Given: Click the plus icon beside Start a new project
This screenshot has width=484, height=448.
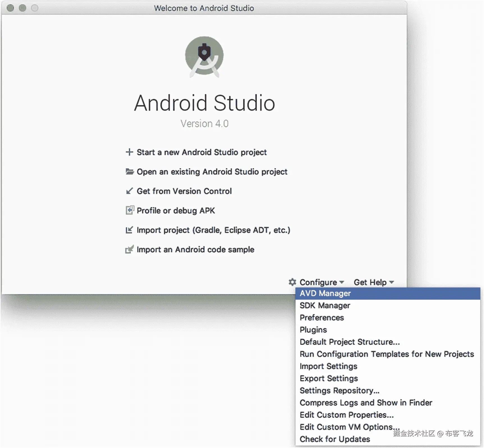Looking at the screenshot, I should click(x=129, y=152).
